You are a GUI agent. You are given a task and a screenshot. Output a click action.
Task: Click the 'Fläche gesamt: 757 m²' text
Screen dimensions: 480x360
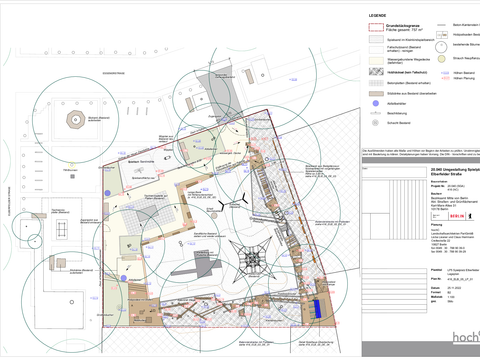(x=404, y=30)
